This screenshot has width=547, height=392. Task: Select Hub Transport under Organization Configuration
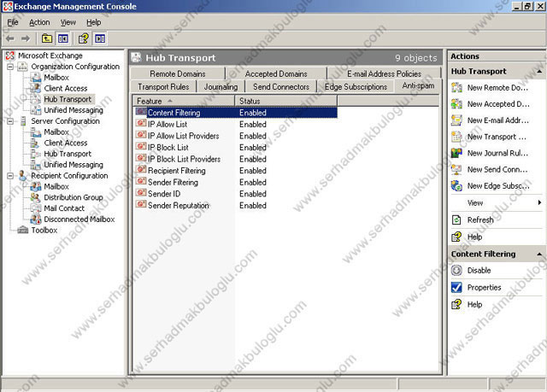click(x=68, y=99)
